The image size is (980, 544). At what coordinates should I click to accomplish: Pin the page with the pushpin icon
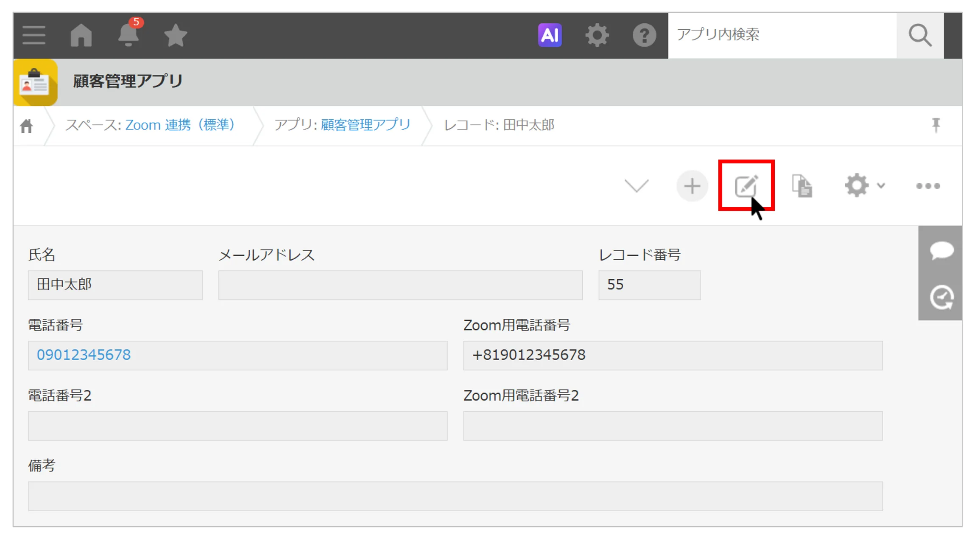[936, 125]
